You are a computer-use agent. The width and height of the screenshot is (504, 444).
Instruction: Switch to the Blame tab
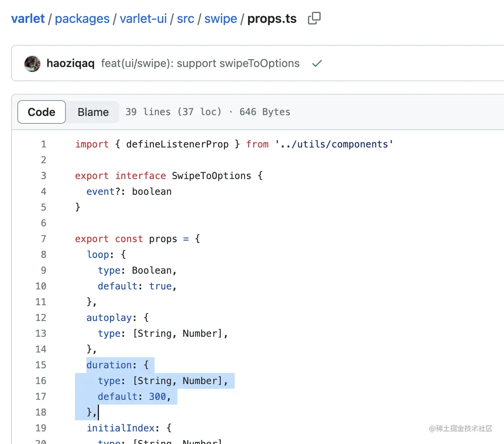pos(93,112)
